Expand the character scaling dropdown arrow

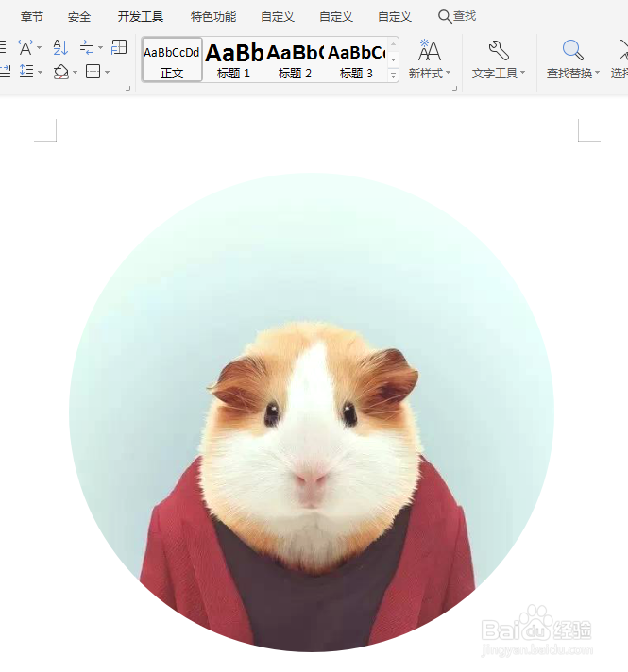click(40, 47)
